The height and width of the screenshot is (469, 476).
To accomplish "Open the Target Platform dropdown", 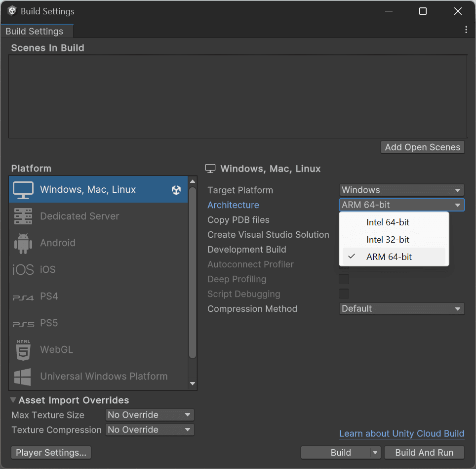I will [x=401, y=190].
